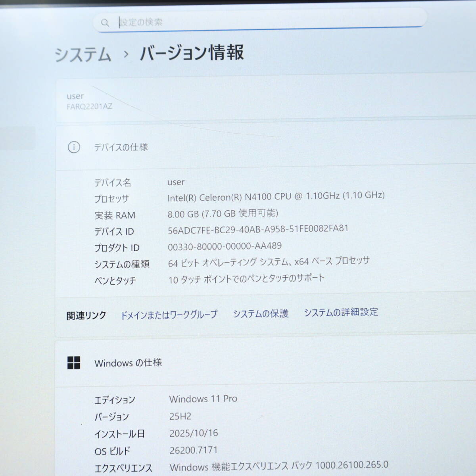476x476 pixels.
Task: Select the install date 2025/10/16
Action: pyautogui.click(x=194, y=433)
